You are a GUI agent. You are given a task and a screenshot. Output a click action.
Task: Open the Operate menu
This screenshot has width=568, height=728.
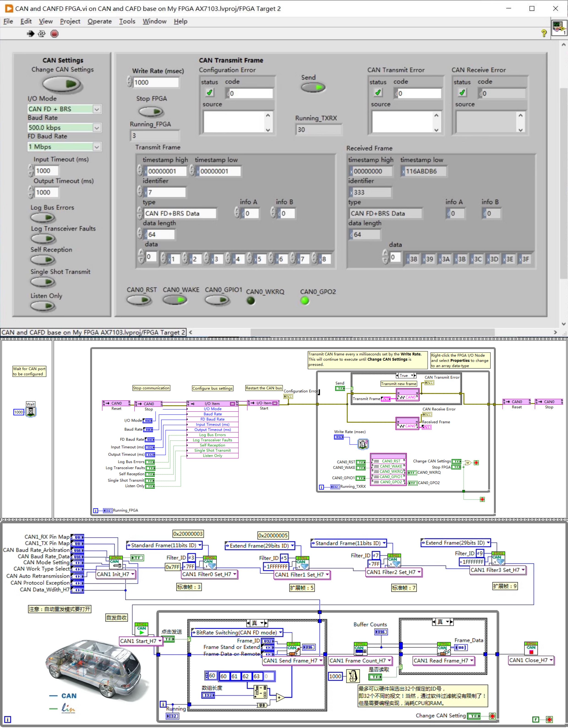tap(99, 21)
